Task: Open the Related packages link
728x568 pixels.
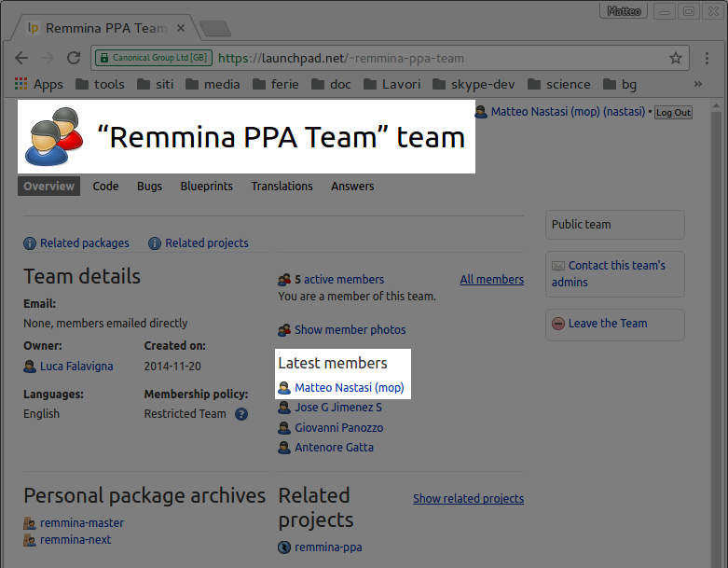Action: pyautogui.click(x=85, y=242)
